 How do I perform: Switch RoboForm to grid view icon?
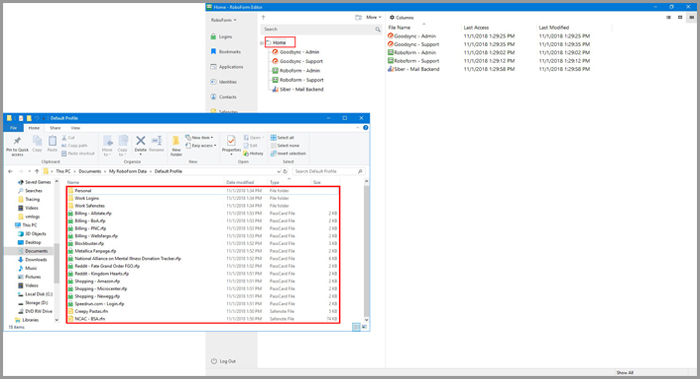coord(680,17)
